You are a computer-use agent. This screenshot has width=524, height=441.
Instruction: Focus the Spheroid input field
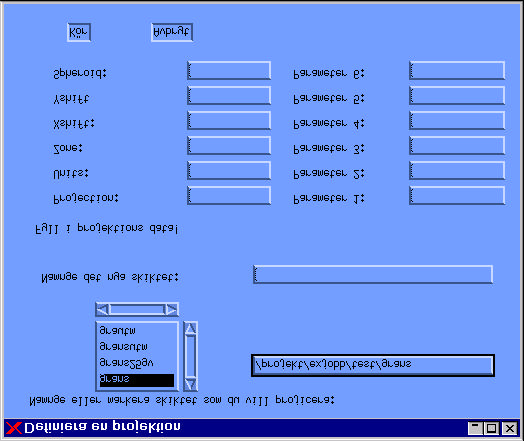229,70
